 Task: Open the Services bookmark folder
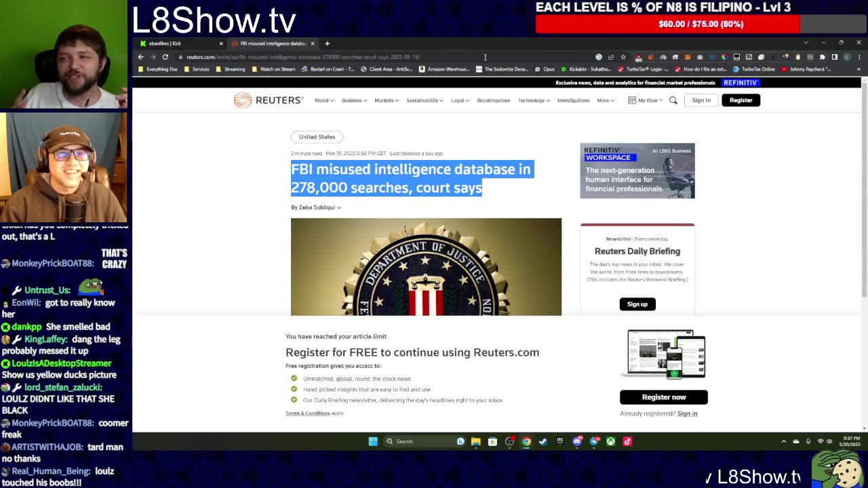(x=197, y=69)
